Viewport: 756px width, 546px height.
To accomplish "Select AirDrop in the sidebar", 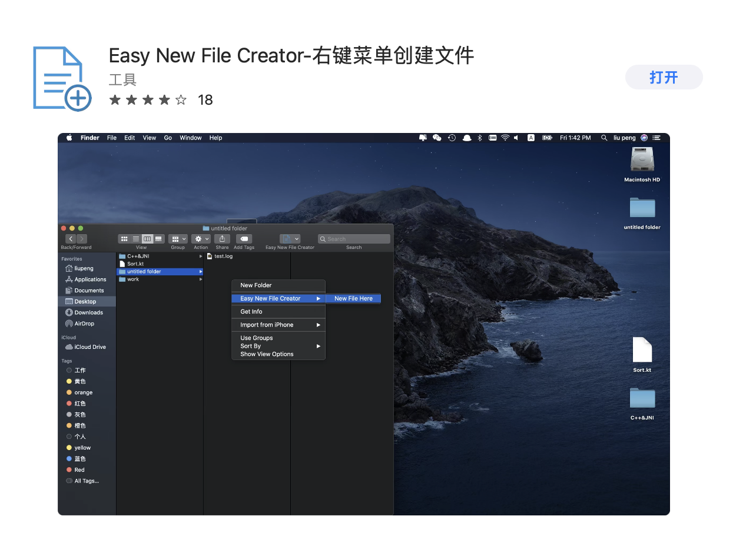I will click(x=87, y=324).
